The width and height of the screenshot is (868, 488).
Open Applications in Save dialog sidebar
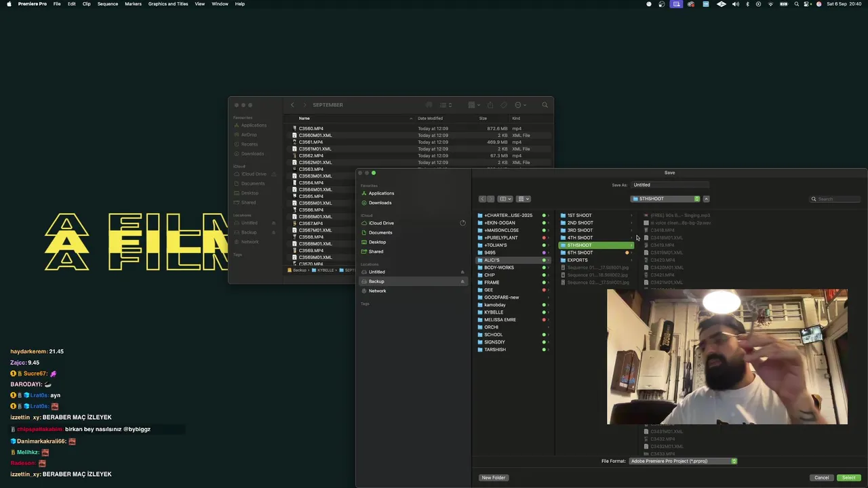coord(381,193)
